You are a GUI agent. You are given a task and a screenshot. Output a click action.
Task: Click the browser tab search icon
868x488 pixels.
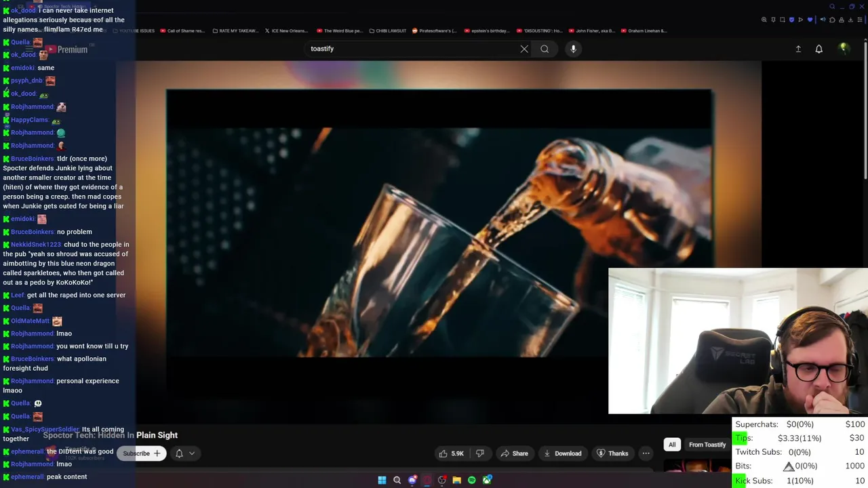[832, 7]
